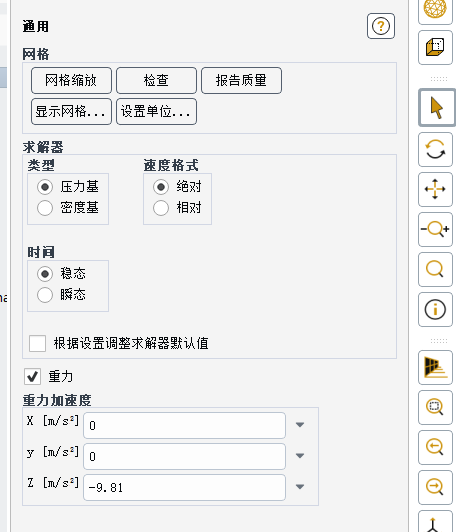Image resolution: width=456 pixels, height=532 pixels.
Task: Expand the X gravity component dropdown arrow
Action: point(300,425)
